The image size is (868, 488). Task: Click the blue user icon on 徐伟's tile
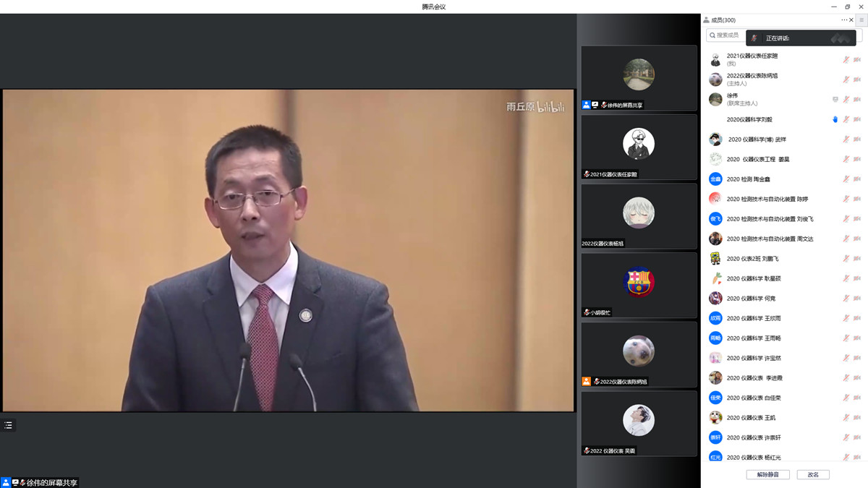click(587, 105)
